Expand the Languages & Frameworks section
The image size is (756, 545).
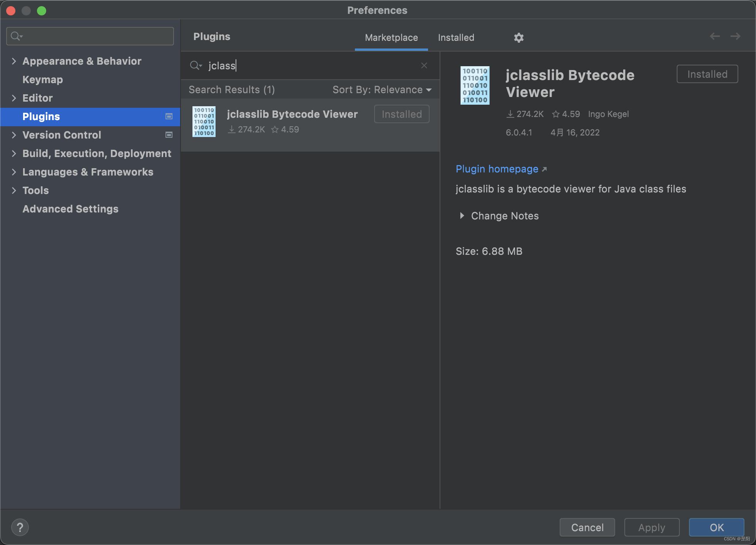click(14, 172)
